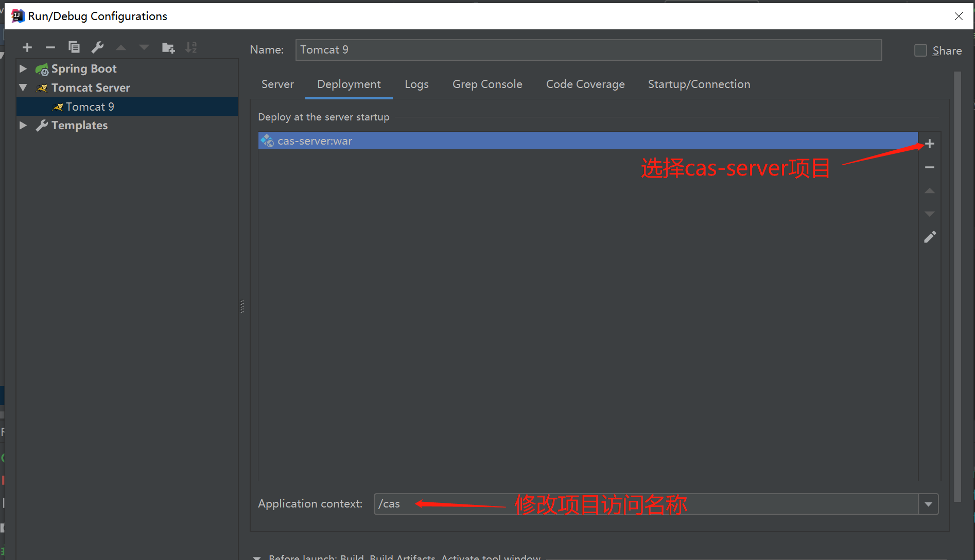
Task: Add a deployment artifact with plus button
Action: (x=929, y=144)
